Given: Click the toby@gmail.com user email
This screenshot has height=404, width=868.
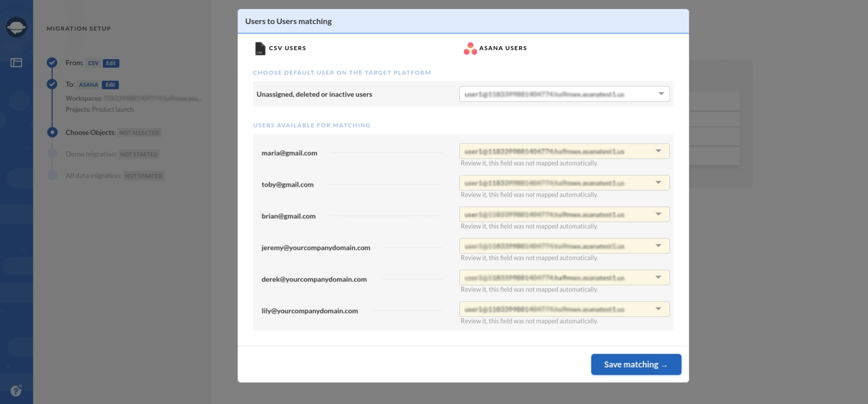Looking at the screenshot, I should tap(288, 185).
